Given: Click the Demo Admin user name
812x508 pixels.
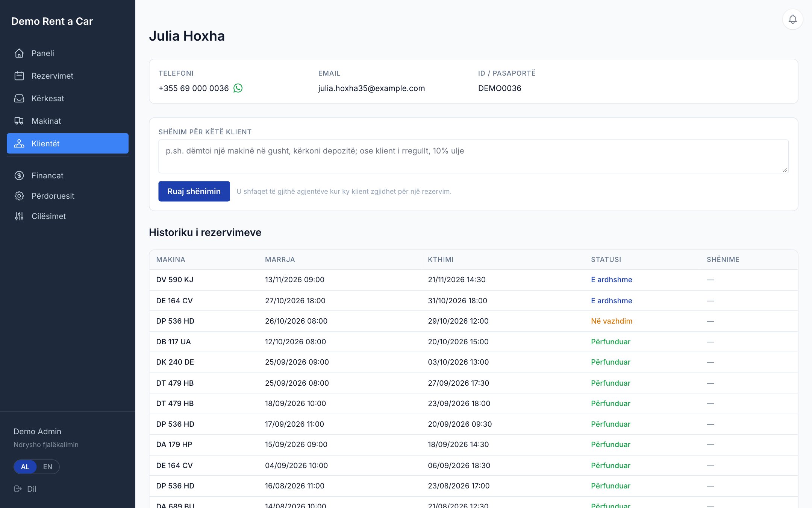Looking at the screenshot, I should pos(37,431).
